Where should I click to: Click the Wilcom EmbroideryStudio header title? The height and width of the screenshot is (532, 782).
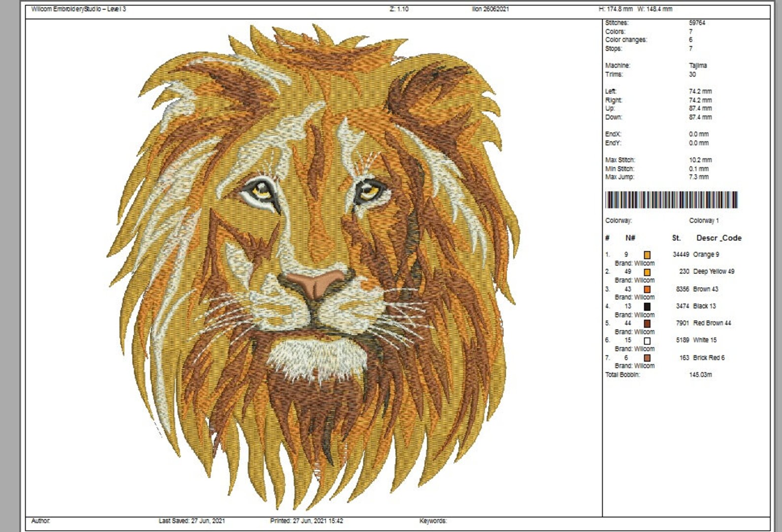[x=78, y=9]
